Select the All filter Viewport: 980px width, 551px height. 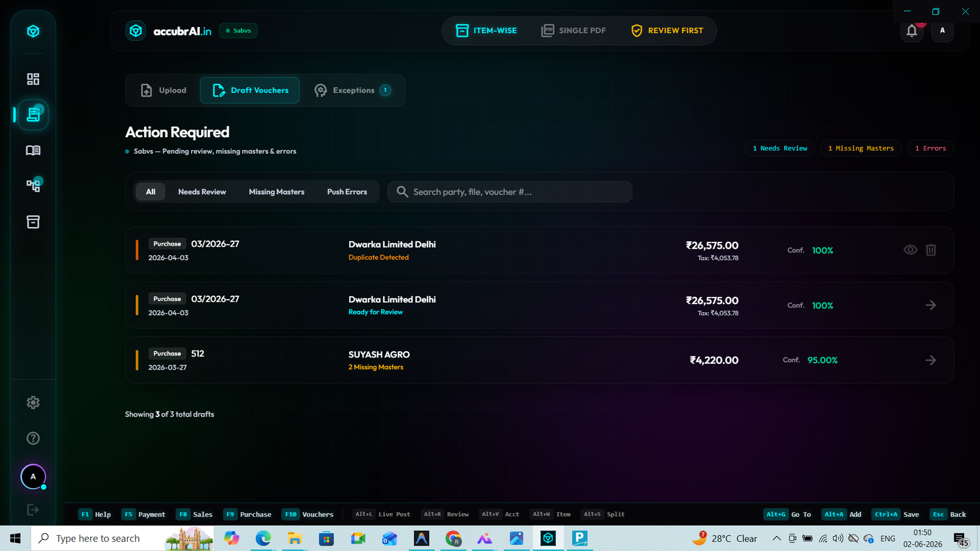tap(151, 192)
